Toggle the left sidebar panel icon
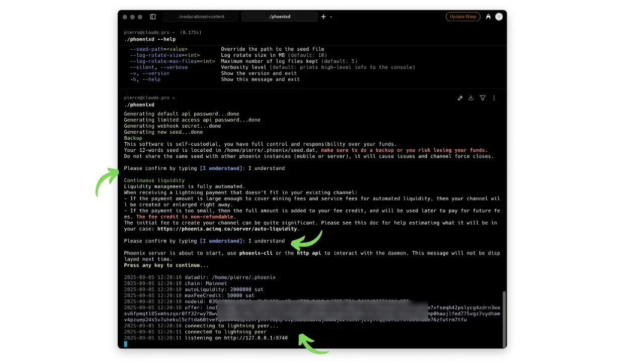The image size is (644, 362). tap(153, 17)
